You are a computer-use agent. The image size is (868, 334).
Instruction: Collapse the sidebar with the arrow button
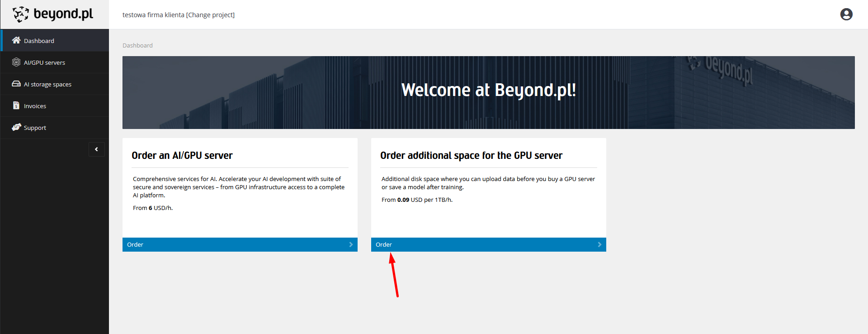click(97, 149)
